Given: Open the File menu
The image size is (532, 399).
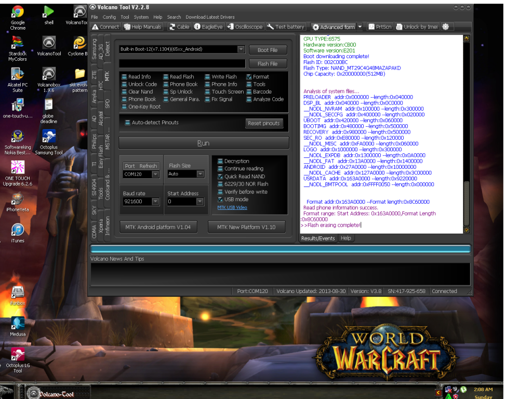Looking at the screenshot, I should click(x=95, y=17).
